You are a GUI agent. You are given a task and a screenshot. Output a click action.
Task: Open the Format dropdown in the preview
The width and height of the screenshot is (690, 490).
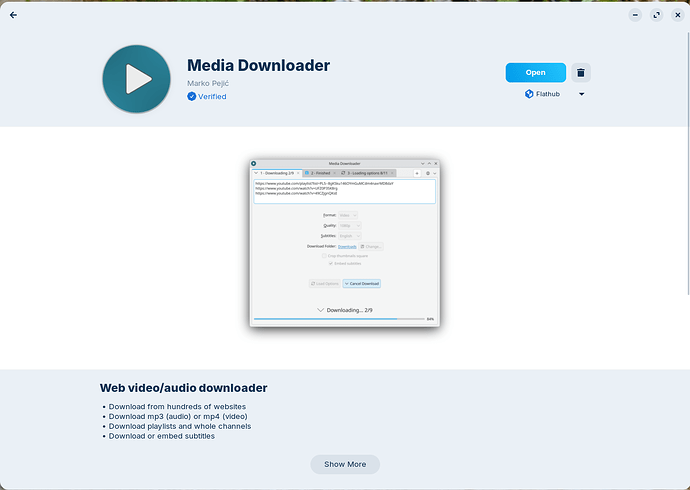click(x=348, y=215)
